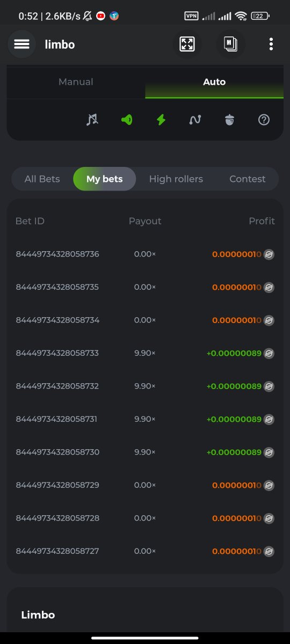Open the cards icon in the header
This screenshot has width=290, height=644.
pos(231,44)
